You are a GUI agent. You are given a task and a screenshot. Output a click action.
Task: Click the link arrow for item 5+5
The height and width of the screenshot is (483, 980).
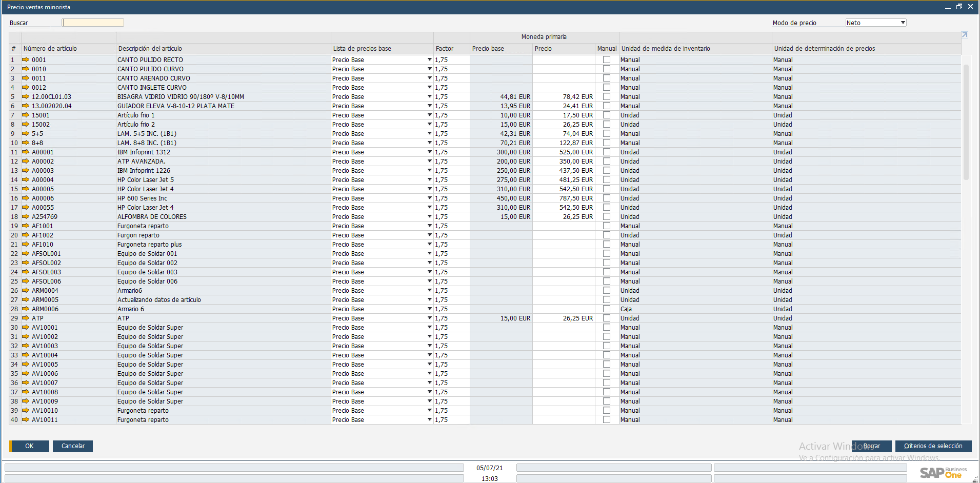click(26, 134)
